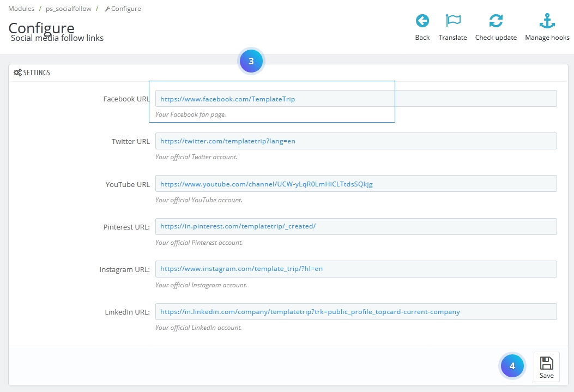
Task: Click the 'YouTube URL' label
Action: (128, 184)
